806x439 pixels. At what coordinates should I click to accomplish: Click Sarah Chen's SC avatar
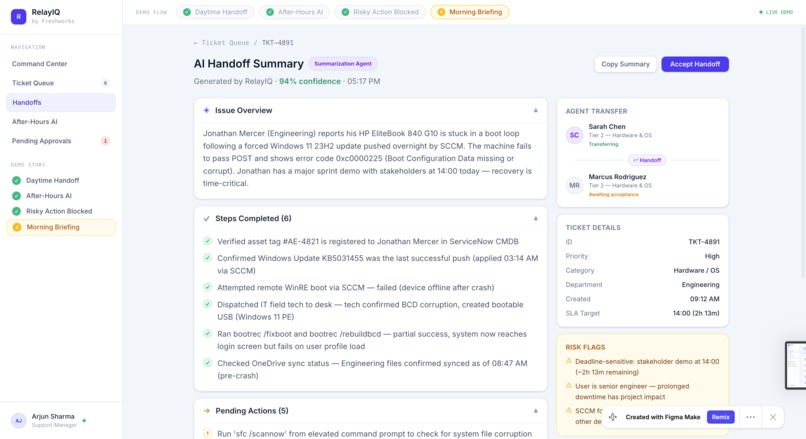(574, 135)
